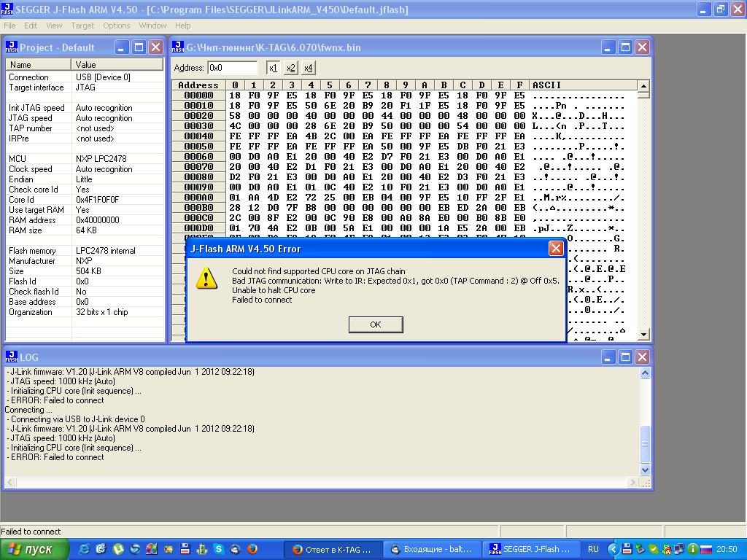The image size is (747, 560).
Task: Click the 'Connecting via USB to J-Link device 0' log line
Action: pos(77,419)
